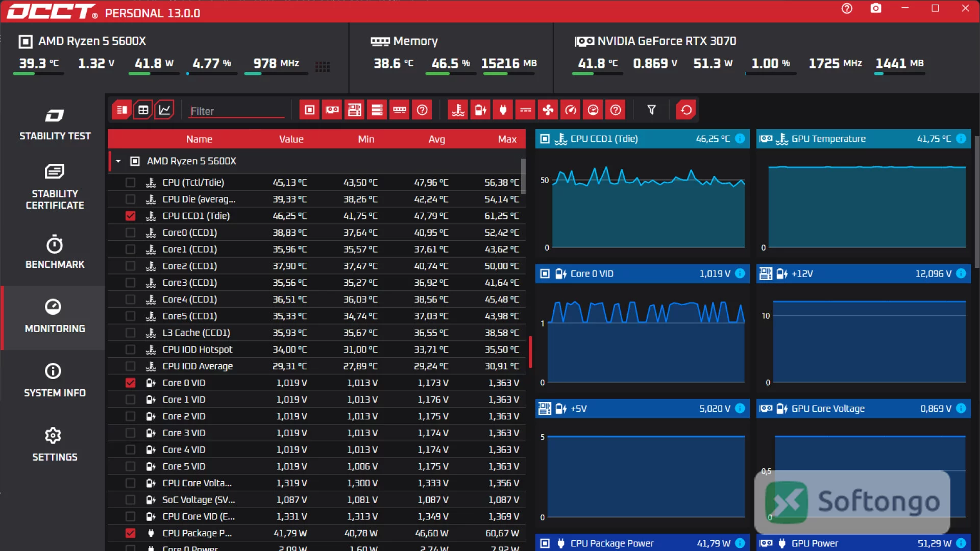
Task: Toggle motherboard sensor filter icon
Action: coord(355,110)
